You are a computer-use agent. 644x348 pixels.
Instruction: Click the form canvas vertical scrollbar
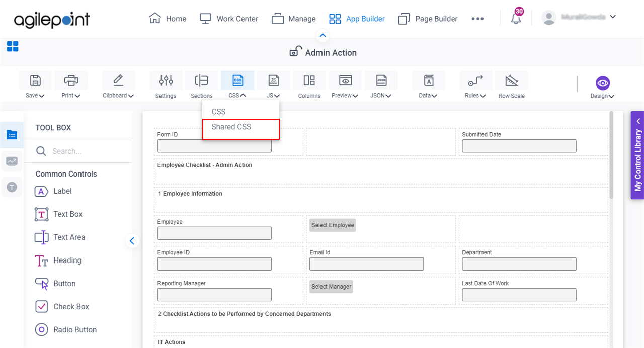click(611, 155)
